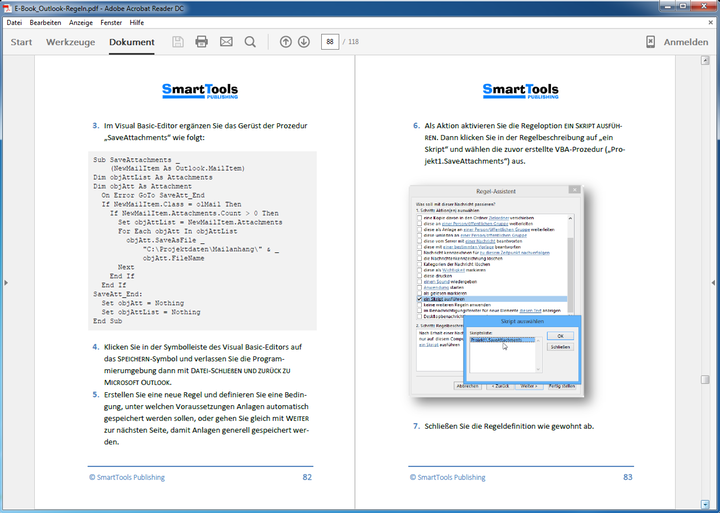This screenshot has width=720, height=513.
Task: Click 'ein Skript ausführen' checkbox in the figure
Action: [419, 299]
